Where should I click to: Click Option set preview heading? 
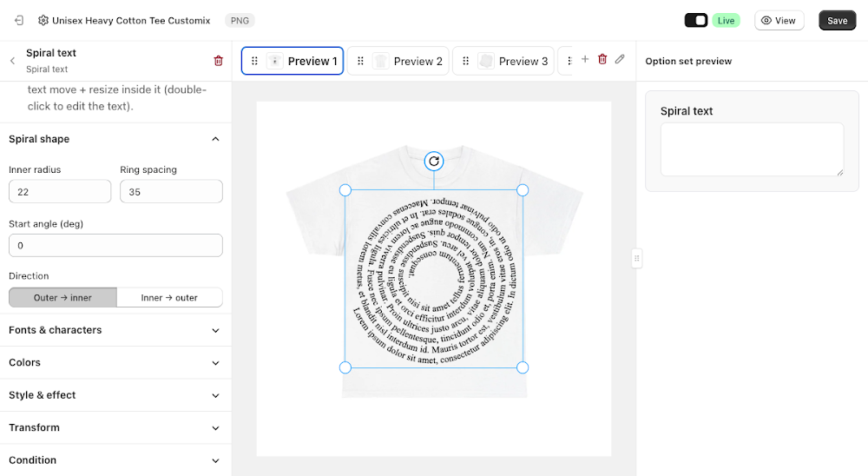688,61
